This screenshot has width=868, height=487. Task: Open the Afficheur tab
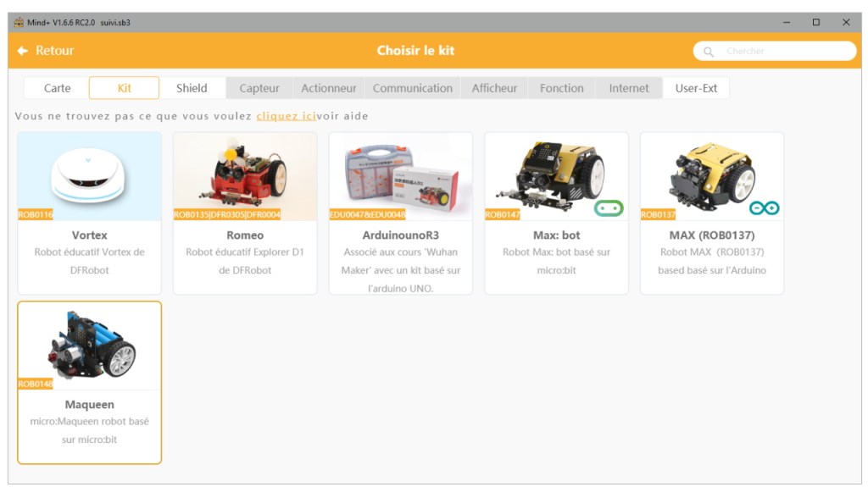(494, 88)
